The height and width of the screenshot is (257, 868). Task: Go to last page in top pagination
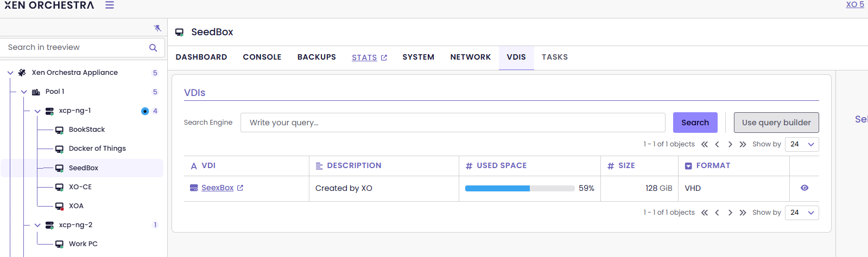click(743, 144)
